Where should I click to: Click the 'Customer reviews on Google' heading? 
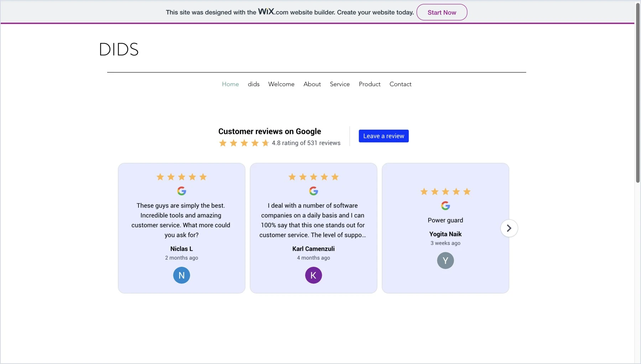(270, 131)
